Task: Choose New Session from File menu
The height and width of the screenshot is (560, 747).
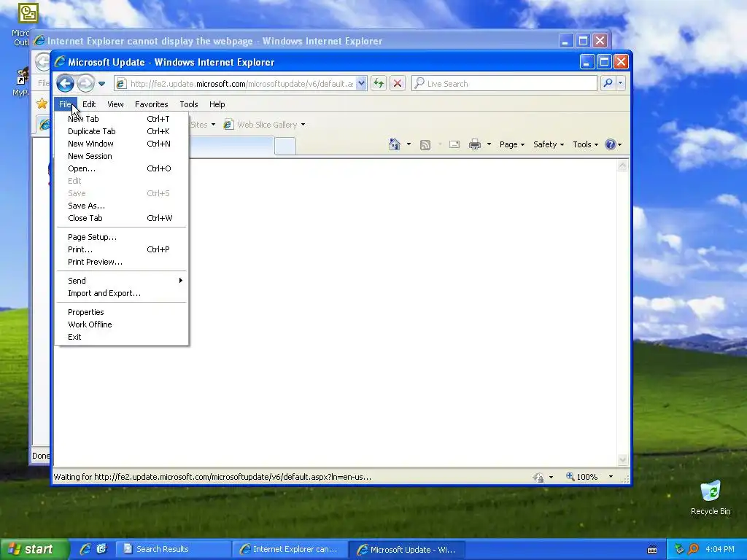Action: (x=121, y=156)
